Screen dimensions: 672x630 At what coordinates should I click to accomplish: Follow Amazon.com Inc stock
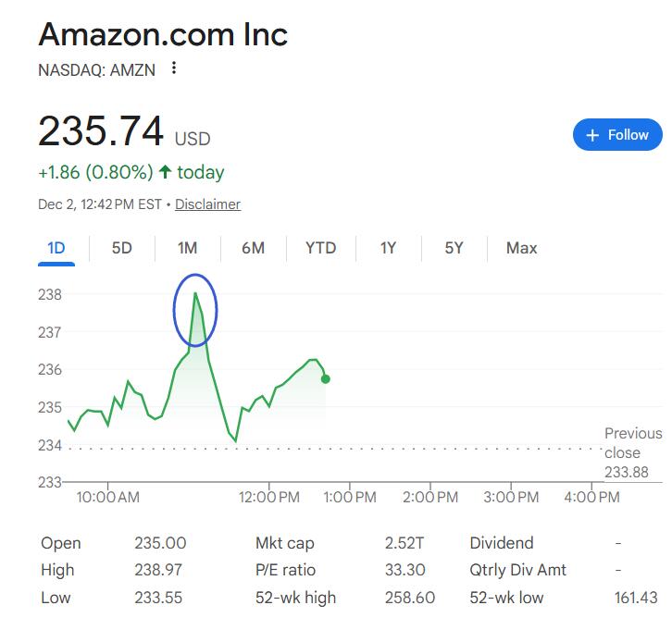(x=617, y=135)
